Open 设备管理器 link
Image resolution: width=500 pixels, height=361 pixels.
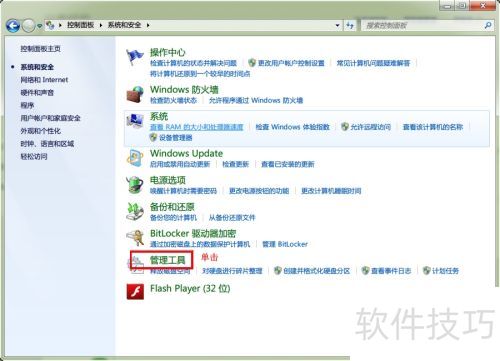pos(176,138)
